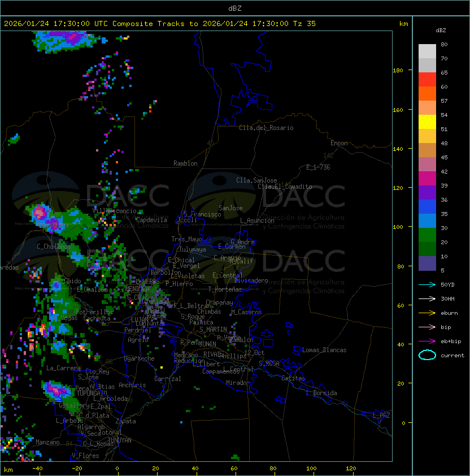Click the 'V_Flores' map label
Screen dimensions: 470x476
85,456
